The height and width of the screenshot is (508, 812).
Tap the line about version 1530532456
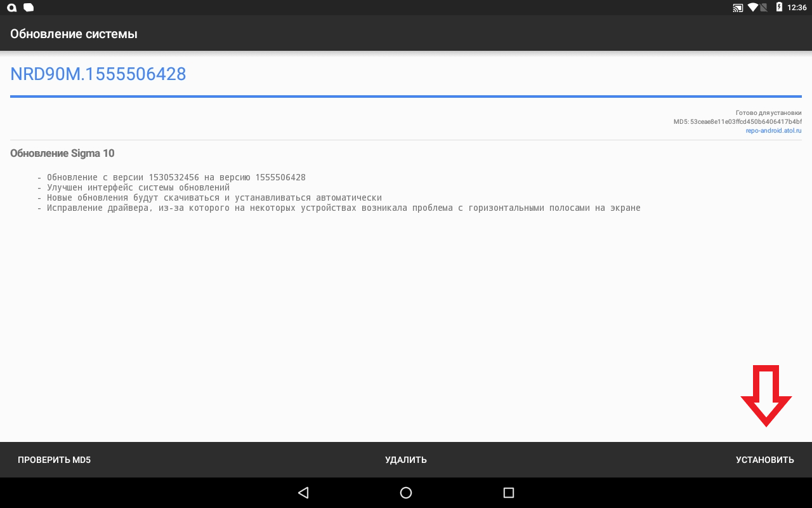point(171,178)
